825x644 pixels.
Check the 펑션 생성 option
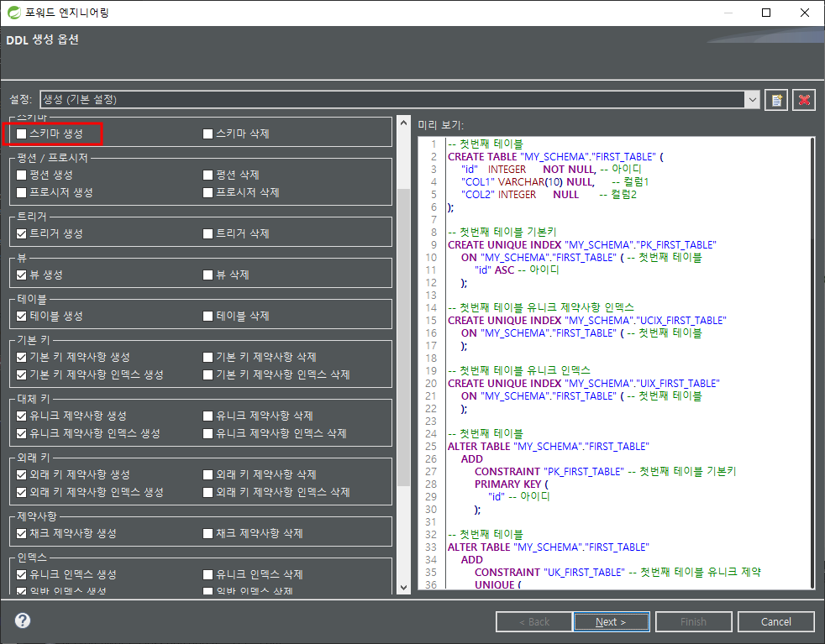click(22, 175)
